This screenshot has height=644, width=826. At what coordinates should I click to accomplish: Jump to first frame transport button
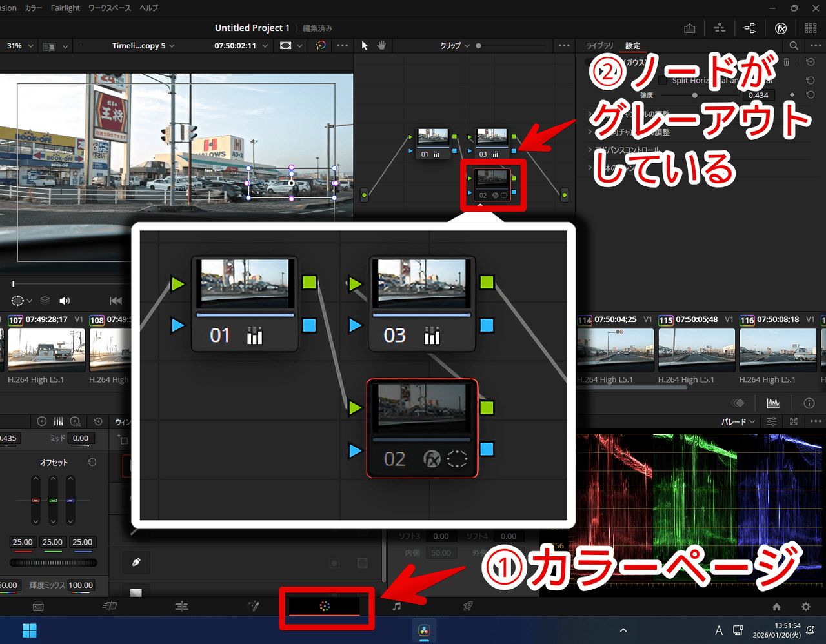tap(116, 301)
